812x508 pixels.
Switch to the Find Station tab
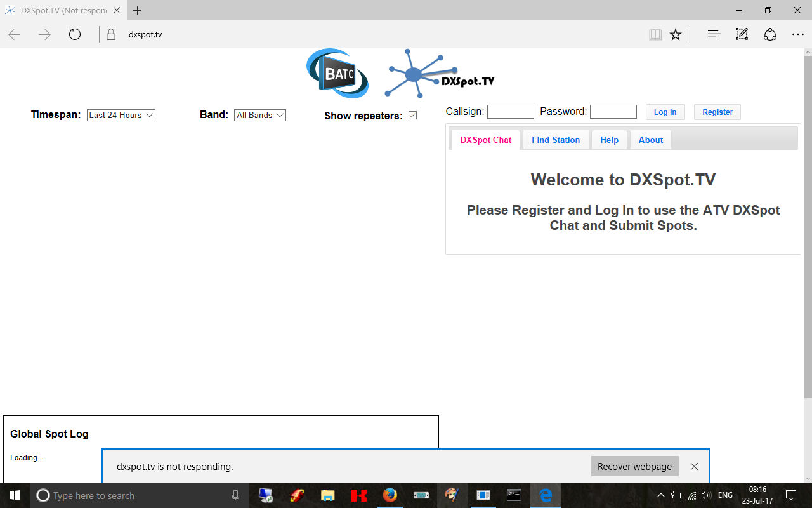pyautogui.click(x=556, y=140)
